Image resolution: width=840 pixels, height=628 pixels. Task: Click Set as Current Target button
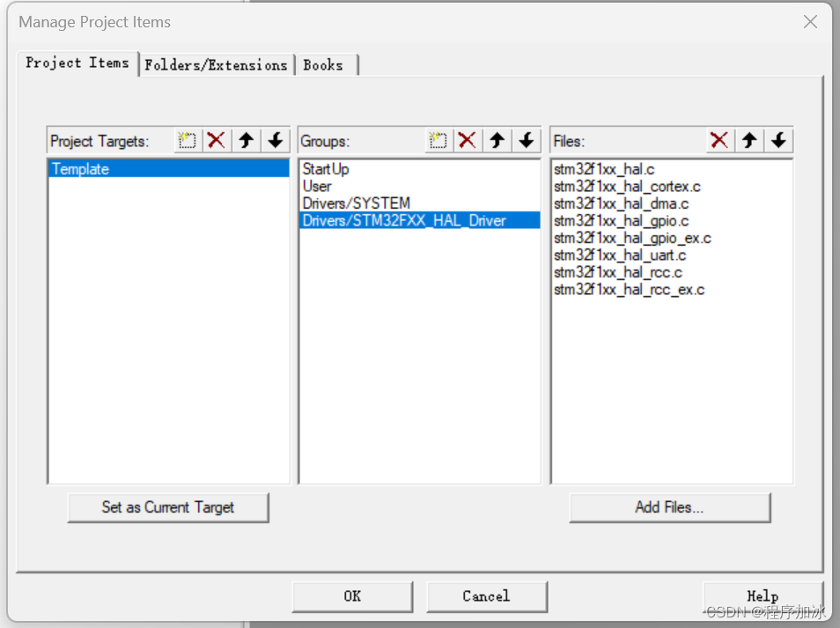(168, 507)
